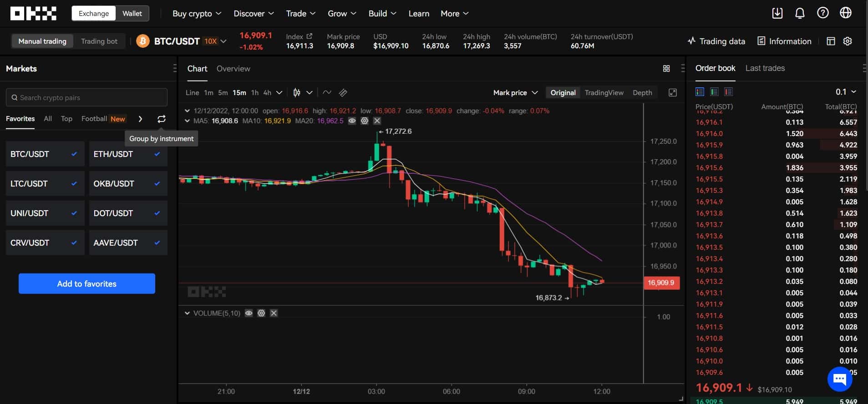This screenshot has height=404, width=868.
Task: Switch to the Last trades tab
Action: 765,68
